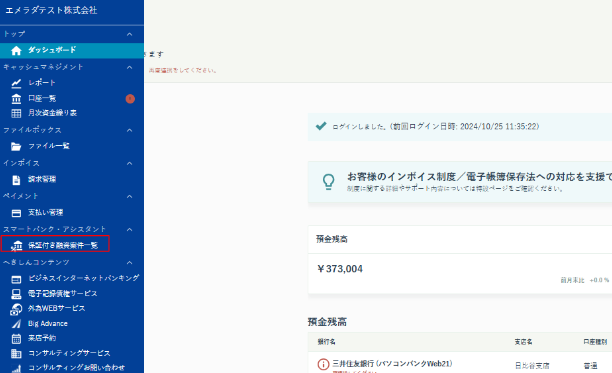Click the banner subtitle about support details
The height and width of the screenshot is (373, 612).
tap(455, 189)
